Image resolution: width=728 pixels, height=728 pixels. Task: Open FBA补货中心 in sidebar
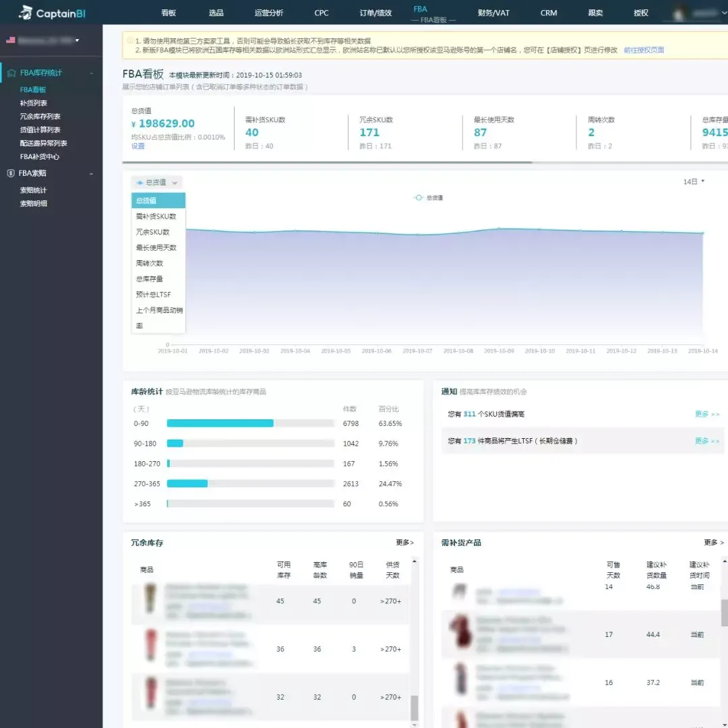pyautogui.click(x=40, y=157)
